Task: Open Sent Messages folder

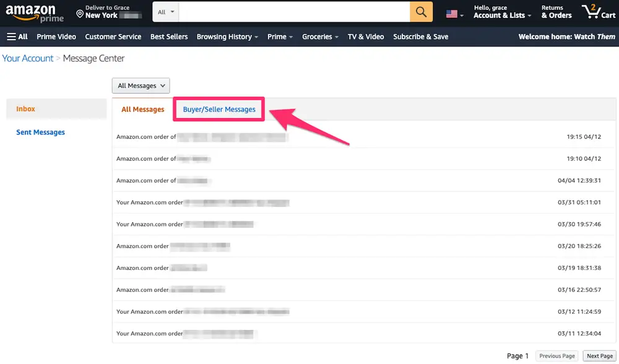Action: point(40,132)
